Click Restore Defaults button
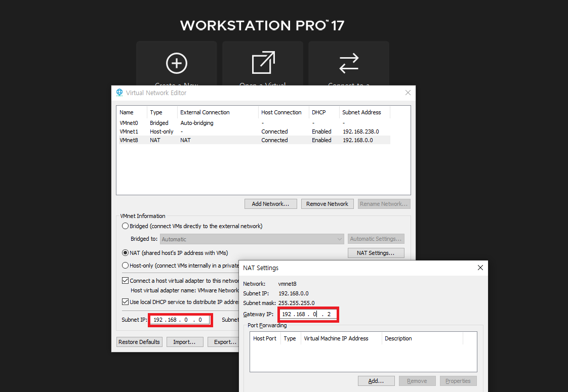Screen dimensions: 568x392 point(139,342)
